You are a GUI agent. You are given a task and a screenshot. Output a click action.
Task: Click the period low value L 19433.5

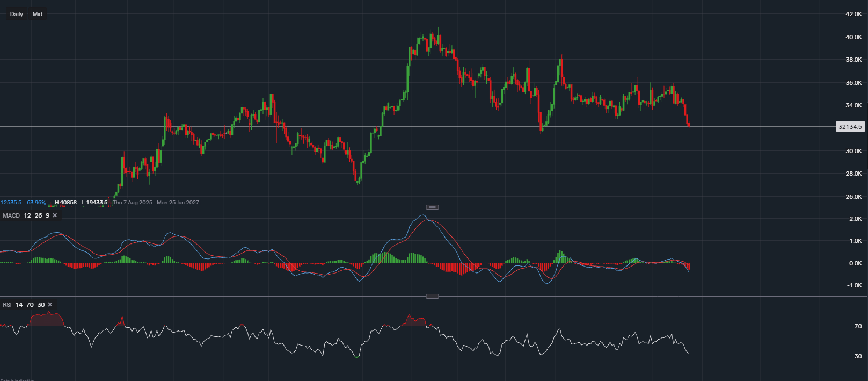click(94, 203)
